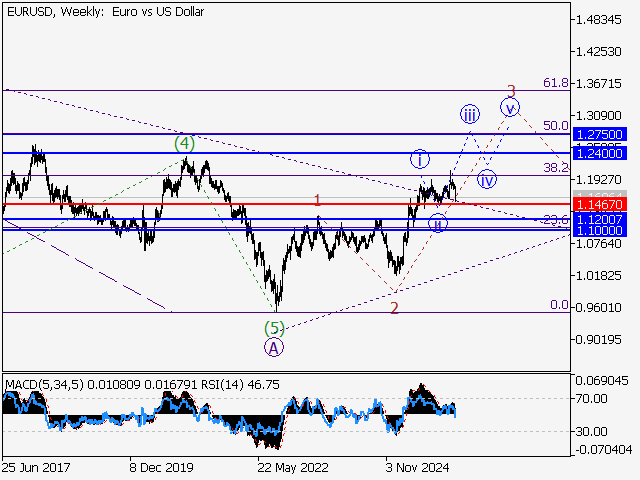Click the blue 1.10000 price tag

pyautogui.click(x=600, y=230)
